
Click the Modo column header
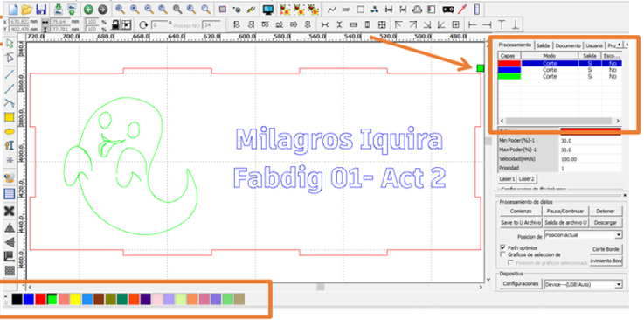click(x=550, y=55)
